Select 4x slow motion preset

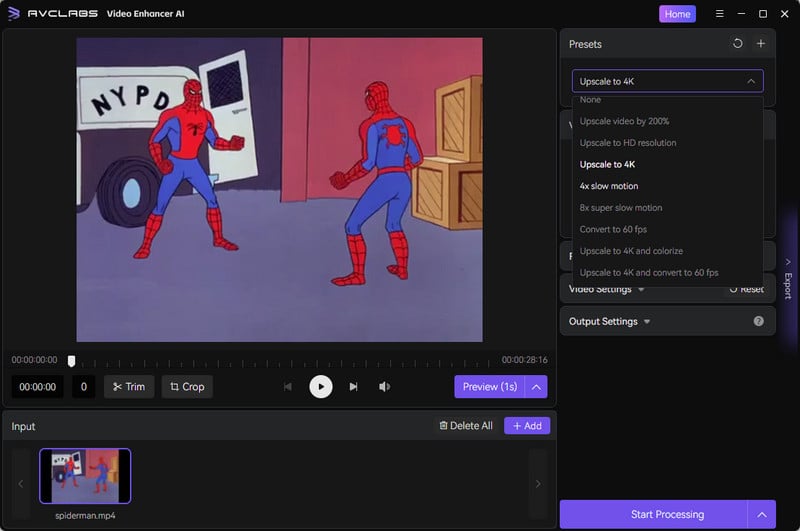pos(667,186)
